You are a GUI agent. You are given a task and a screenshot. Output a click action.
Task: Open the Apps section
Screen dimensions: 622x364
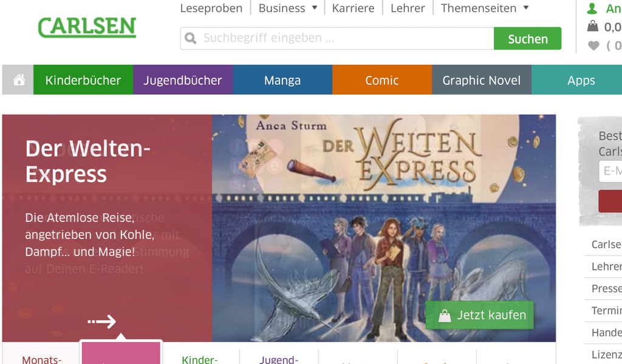pyautogui.click(x=577, y=80)
